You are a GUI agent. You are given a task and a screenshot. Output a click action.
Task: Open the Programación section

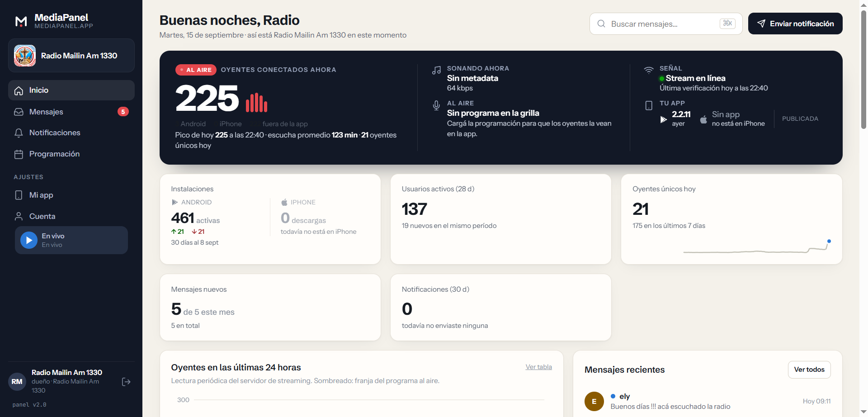click(x=71, y=154)
